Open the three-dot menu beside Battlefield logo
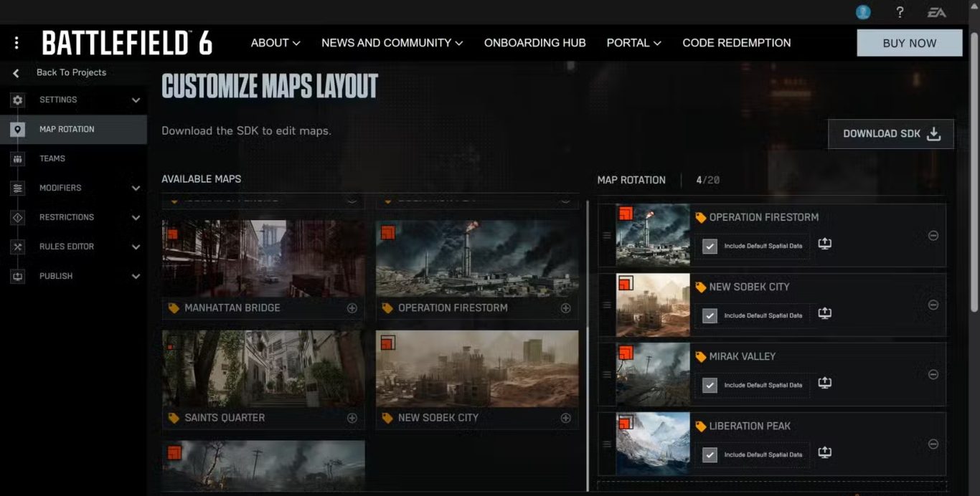 (17, 43)
